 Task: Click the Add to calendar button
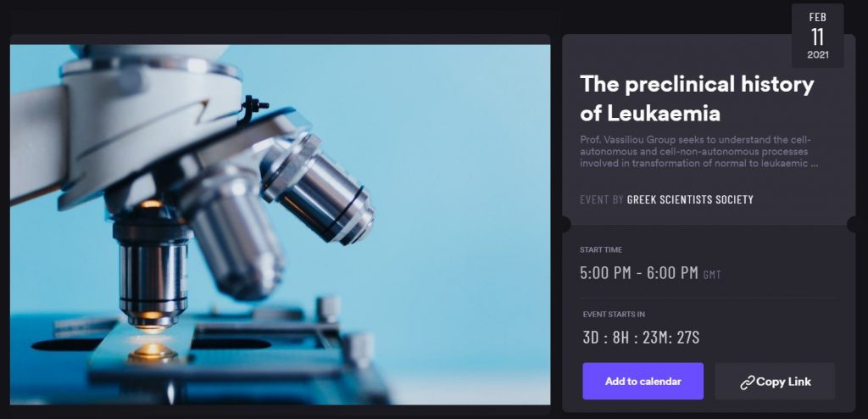tap(643, 382)
